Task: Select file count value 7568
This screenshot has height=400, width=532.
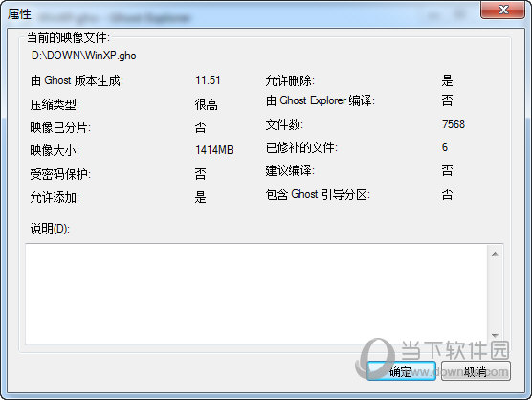Action: [454, 124]
